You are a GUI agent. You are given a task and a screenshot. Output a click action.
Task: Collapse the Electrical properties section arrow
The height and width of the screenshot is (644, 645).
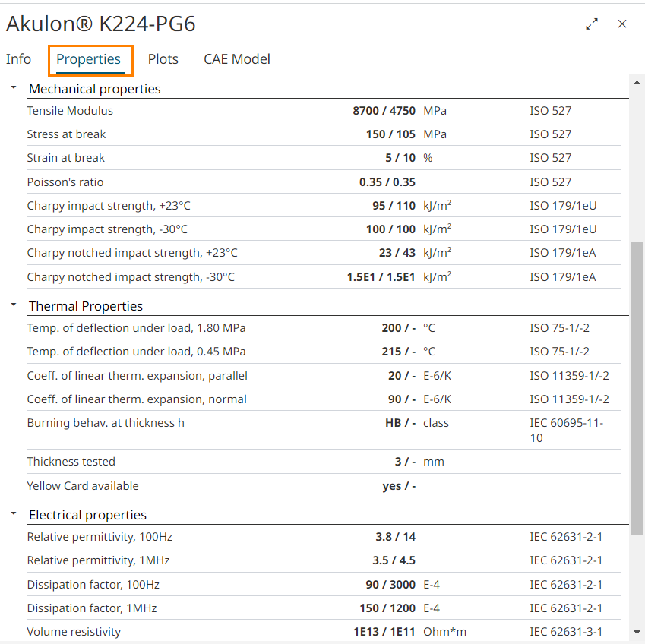point(14,514)
